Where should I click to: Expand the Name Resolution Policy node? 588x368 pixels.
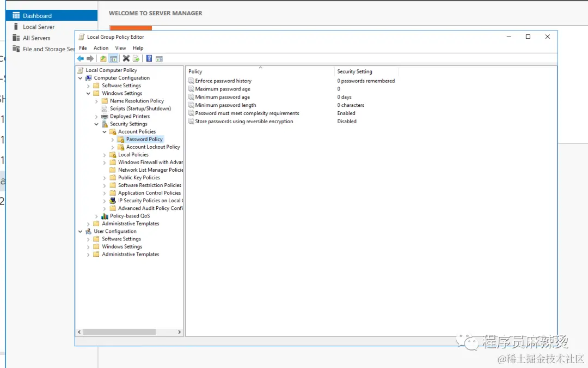coord(96,101)
